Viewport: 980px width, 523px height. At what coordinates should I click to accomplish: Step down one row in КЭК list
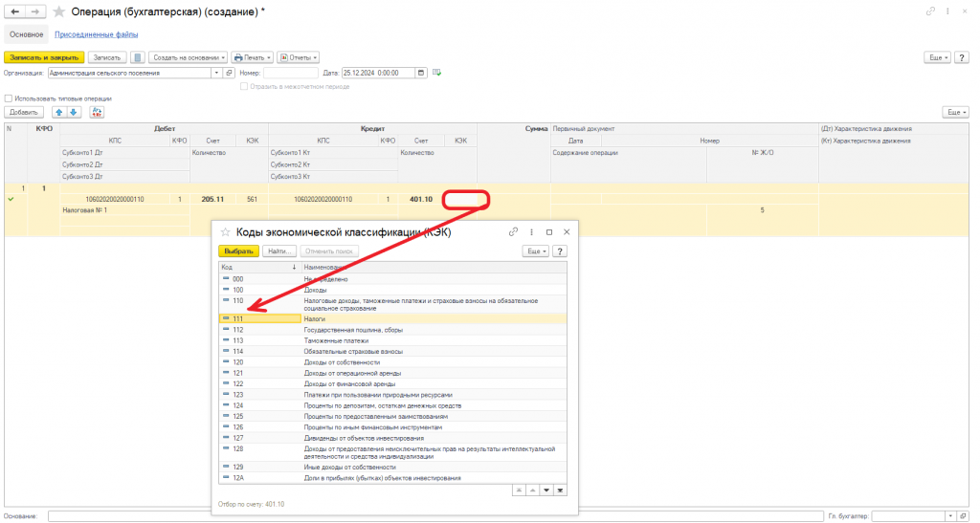[x=546, y=490]
